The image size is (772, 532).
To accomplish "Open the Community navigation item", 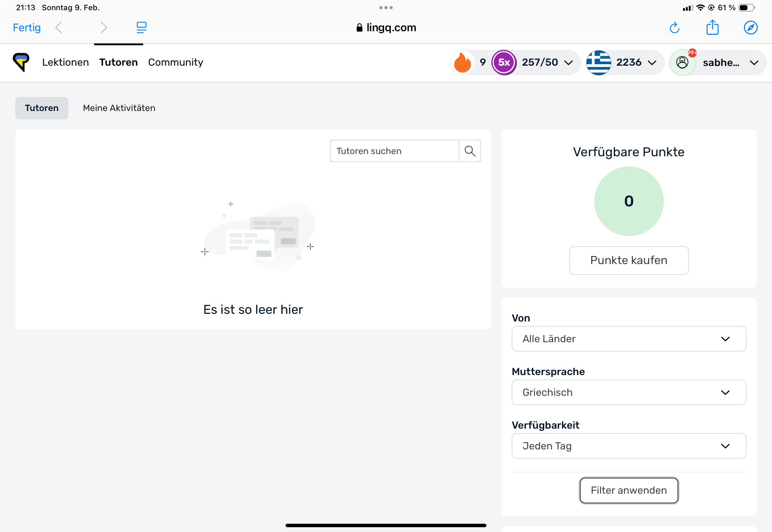I will pyautogui.click(x=176, y=62).
